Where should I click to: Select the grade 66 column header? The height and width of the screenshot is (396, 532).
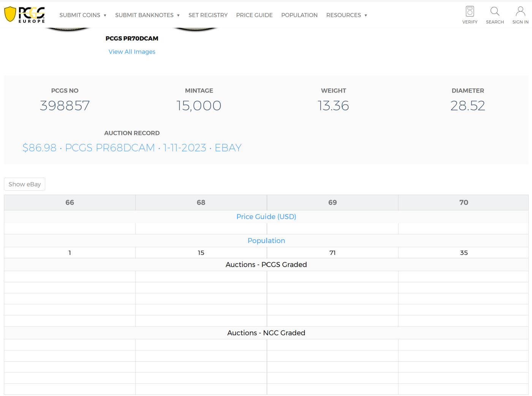pos(70,202)
